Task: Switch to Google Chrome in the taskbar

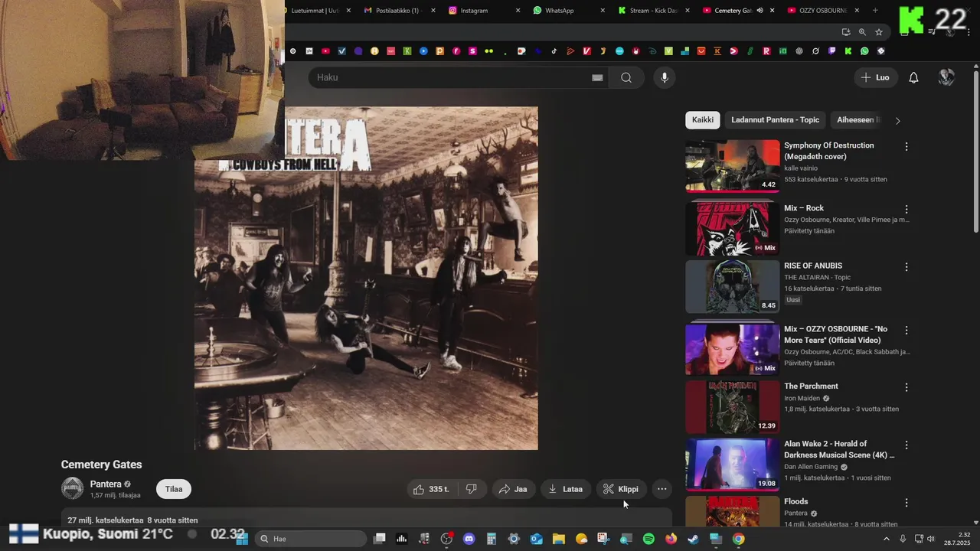Action: click(x=738, y=539)
